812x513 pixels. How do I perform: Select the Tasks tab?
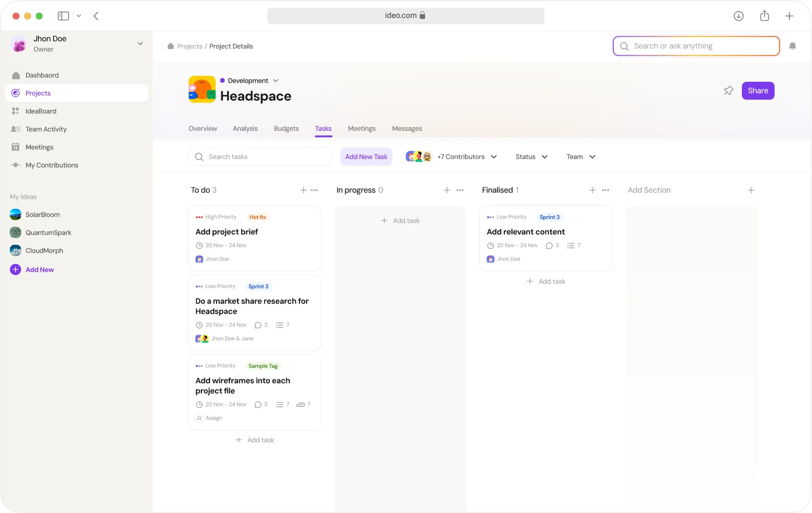(x=323, y=129)
